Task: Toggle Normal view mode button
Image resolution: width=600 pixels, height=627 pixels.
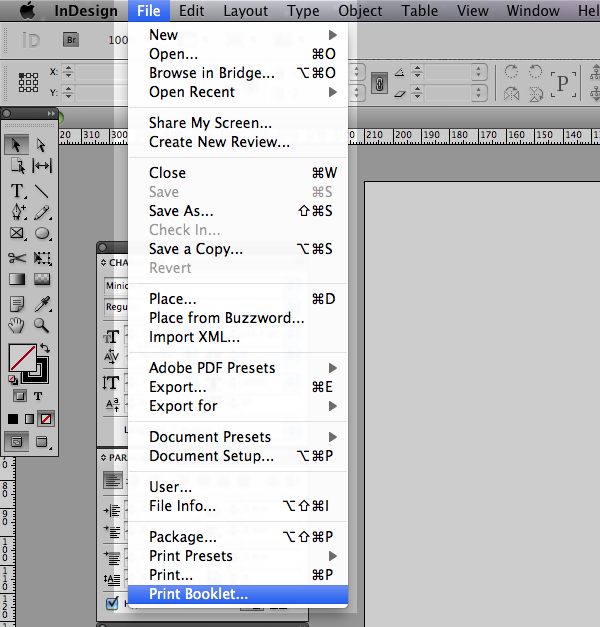Action: pyautogui.click(x=16, y=441)
